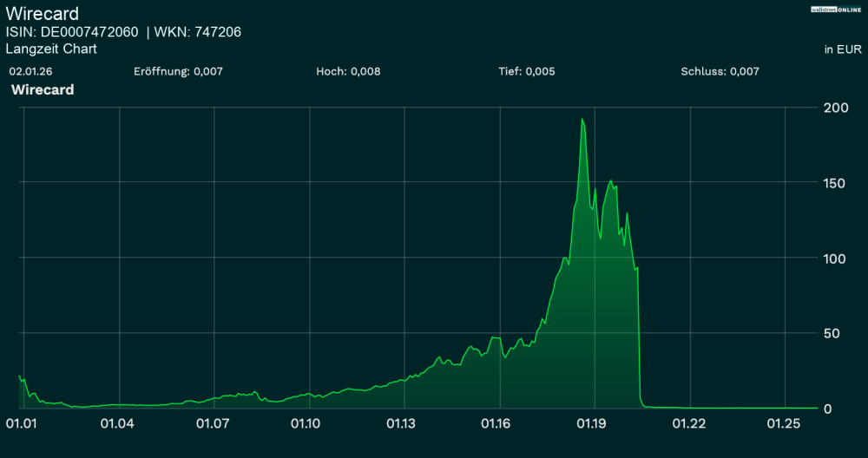Image resolution: width=868 pixels, height=458 pixels.
Task: Click the Hoch 0,008 value
Action: point(348,71)
